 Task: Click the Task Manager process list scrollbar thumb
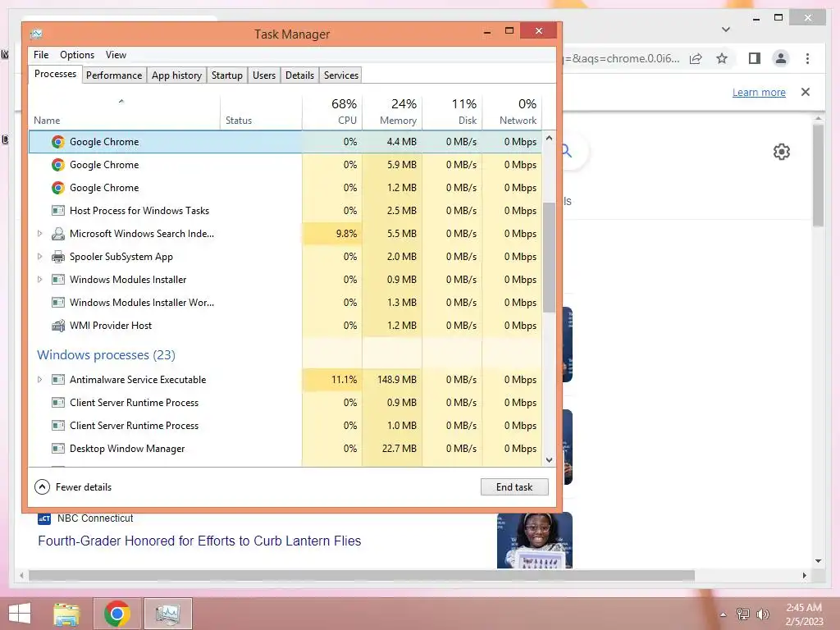click(549, 257)
